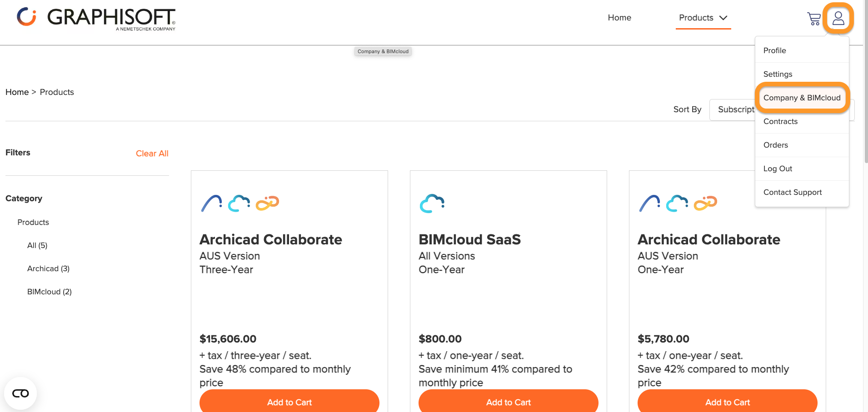The image size is (868, 412).
Task: Open the Sort By Subscription dropdown
Action: pos(736,109)
